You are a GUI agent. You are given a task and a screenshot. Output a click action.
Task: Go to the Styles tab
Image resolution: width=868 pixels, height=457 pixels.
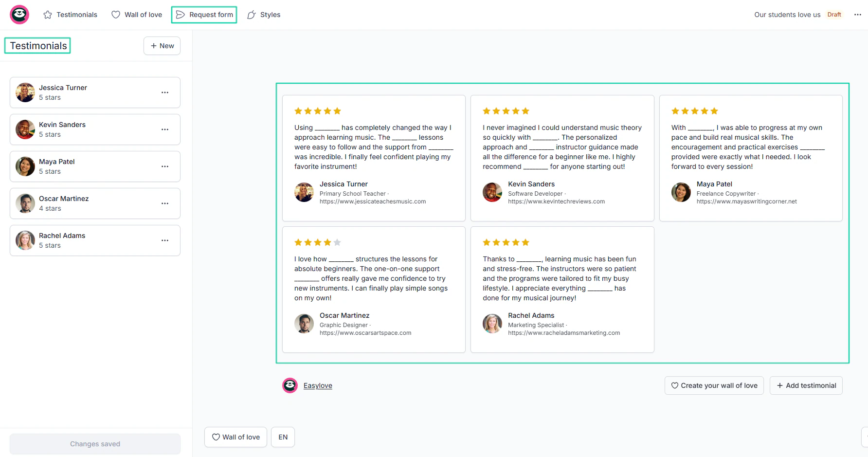pos(264,15)
